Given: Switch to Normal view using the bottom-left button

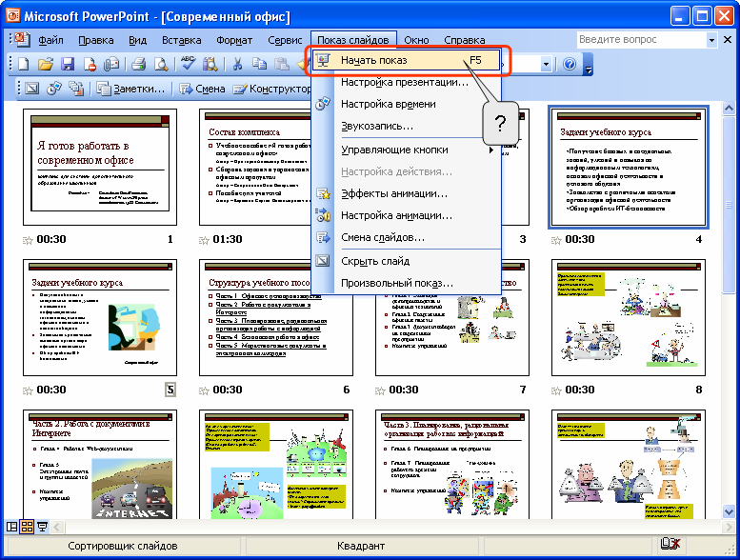Looking at the screenshot, I should 12,526.
